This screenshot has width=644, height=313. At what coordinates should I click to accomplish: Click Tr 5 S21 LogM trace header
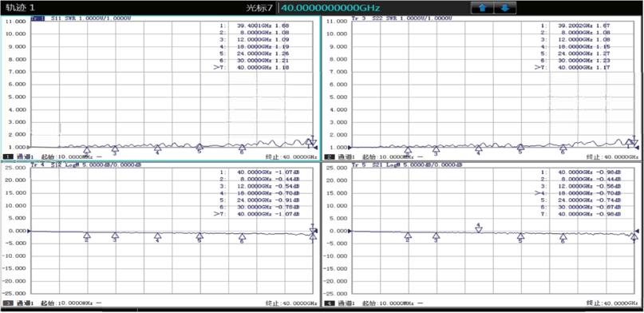point(407,164)
